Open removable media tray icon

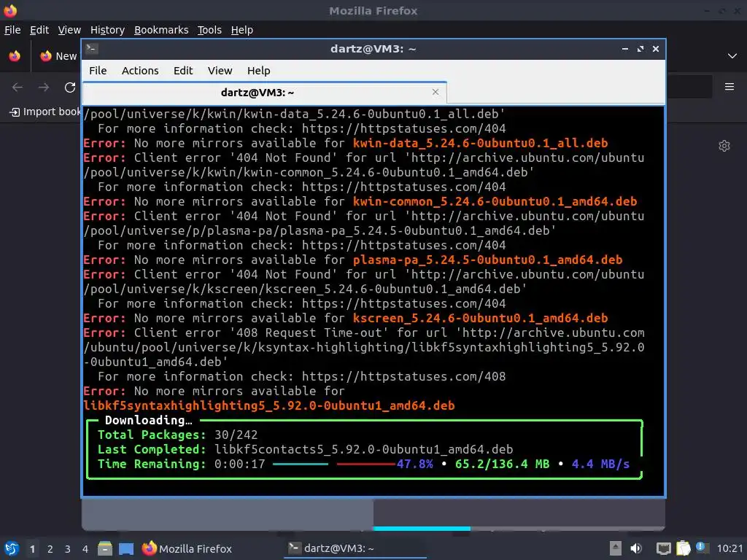tap(615, 548)
